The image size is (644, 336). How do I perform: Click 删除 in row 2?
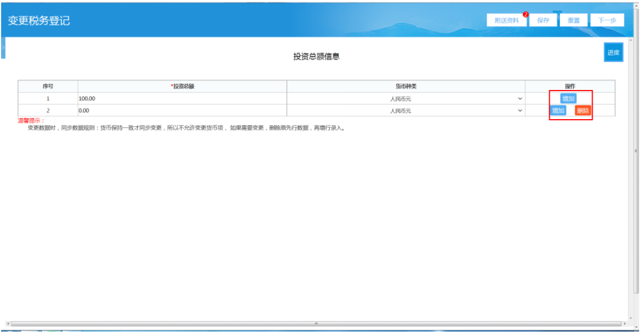point(583,110)
